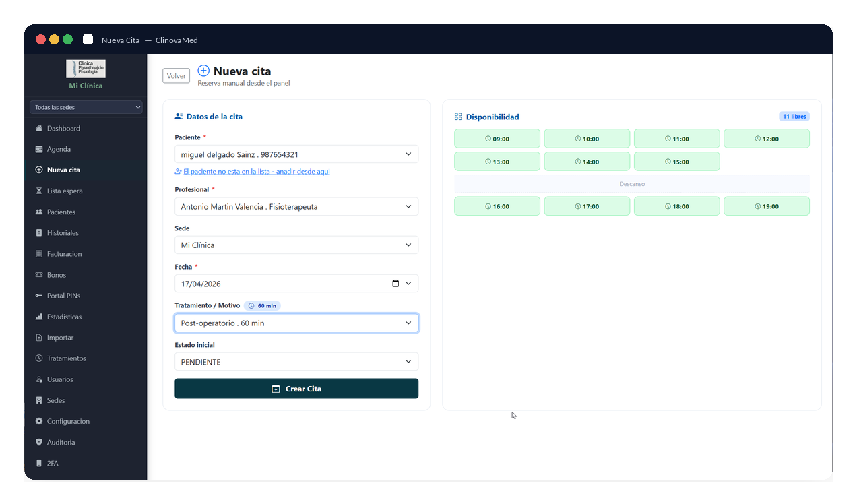Click the Volver button

point(177,75)
